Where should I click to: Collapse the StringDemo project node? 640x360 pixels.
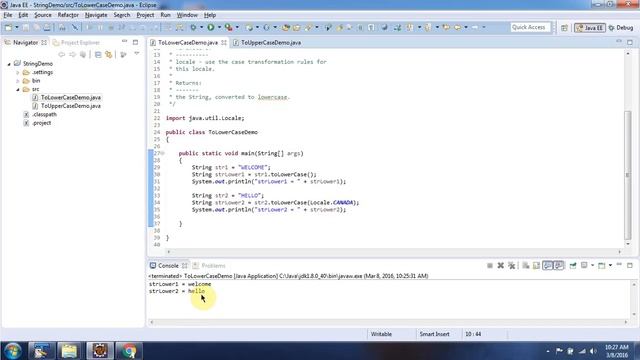[9, 64]
